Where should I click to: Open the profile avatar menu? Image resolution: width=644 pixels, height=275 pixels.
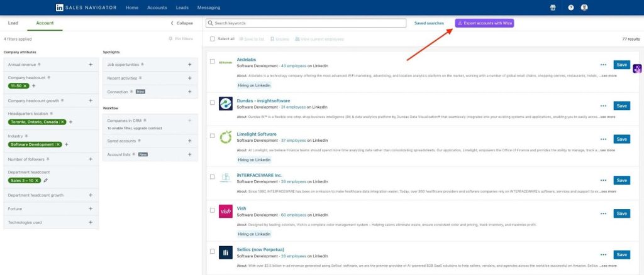coord(584,8)
